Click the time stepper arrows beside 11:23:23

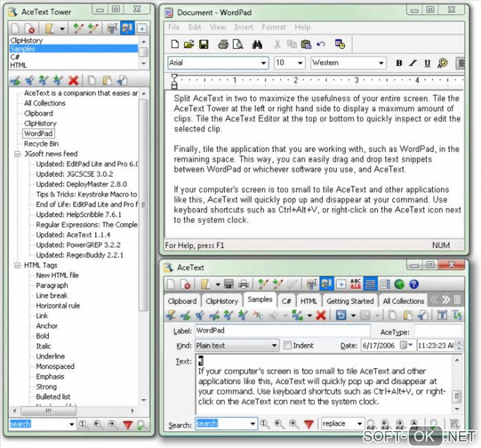[x=459, y=346]
